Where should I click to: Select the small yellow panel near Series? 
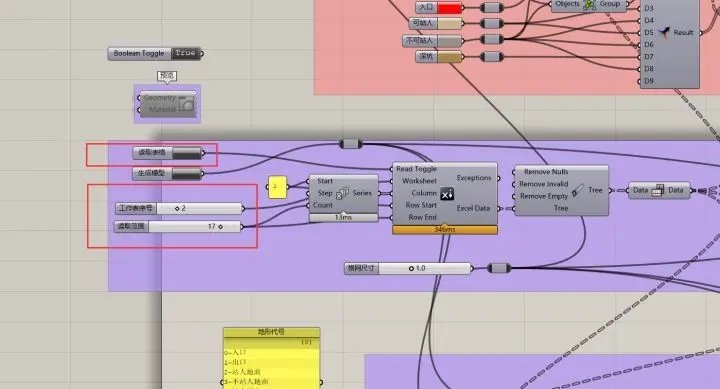277,187
